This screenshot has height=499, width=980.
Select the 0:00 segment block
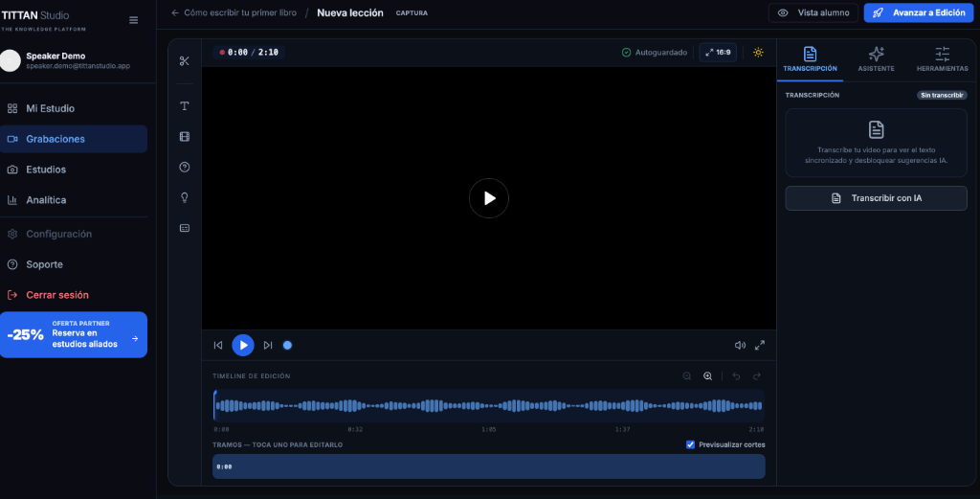pos(489,466)
